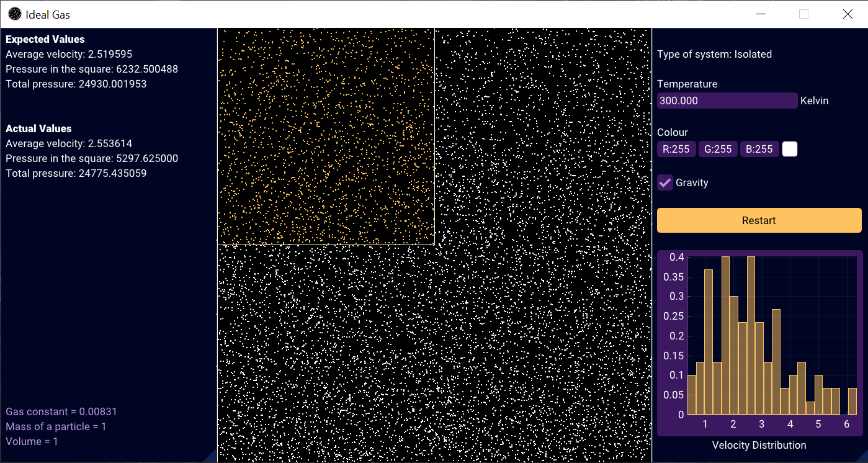868x463 pixels.
Task: Minimize the Ideal Gas window
Action: pos(760,14)
